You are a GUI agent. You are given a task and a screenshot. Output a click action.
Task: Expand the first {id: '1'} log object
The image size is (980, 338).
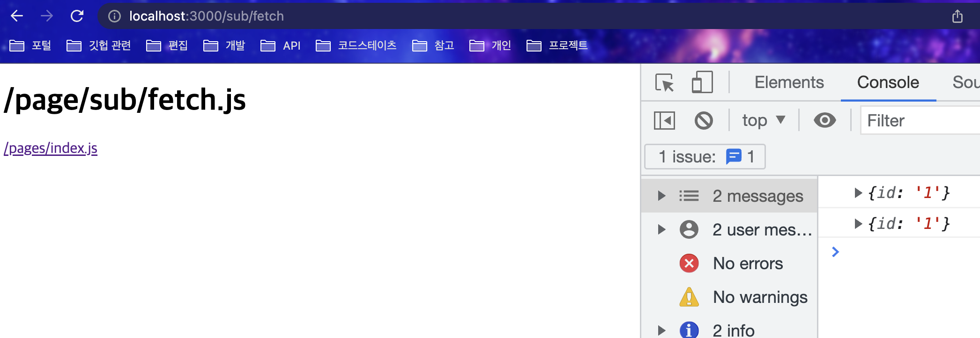858,192
